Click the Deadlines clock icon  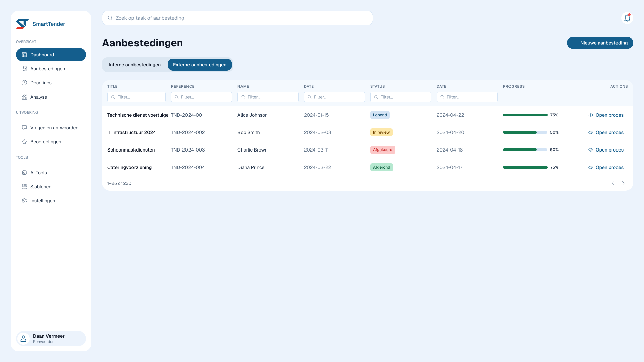point(24,83)
